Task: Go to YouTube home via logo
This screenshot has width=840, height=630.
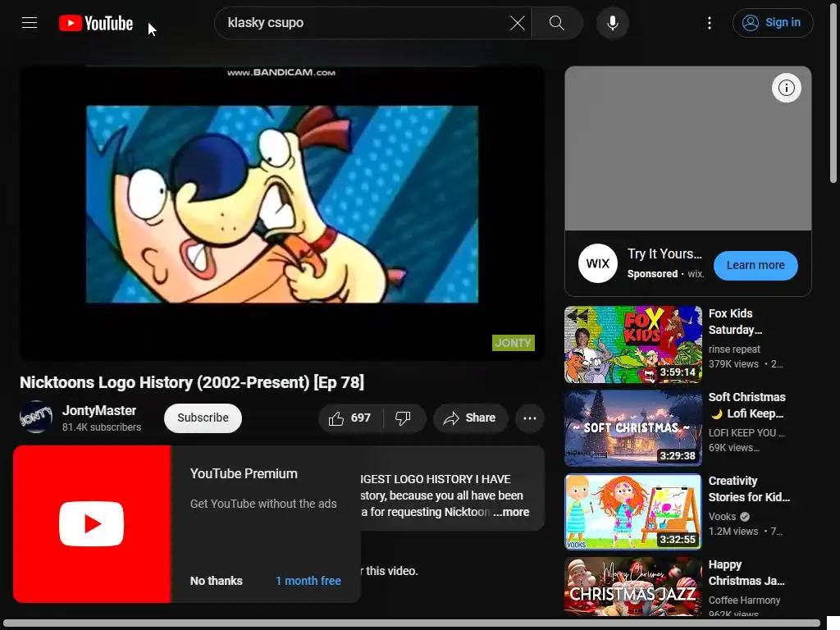Action: [x=96, y=23]
